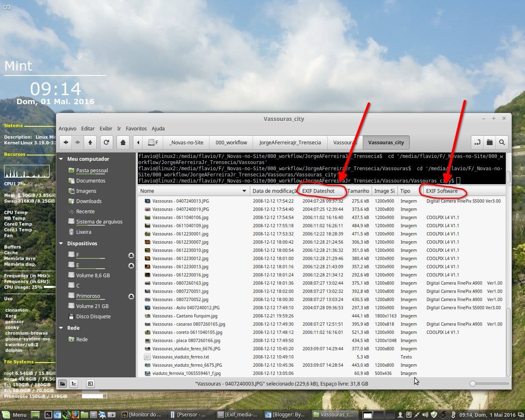
Task: Go to the 000_workflow path button
Action: click(231, 142)
